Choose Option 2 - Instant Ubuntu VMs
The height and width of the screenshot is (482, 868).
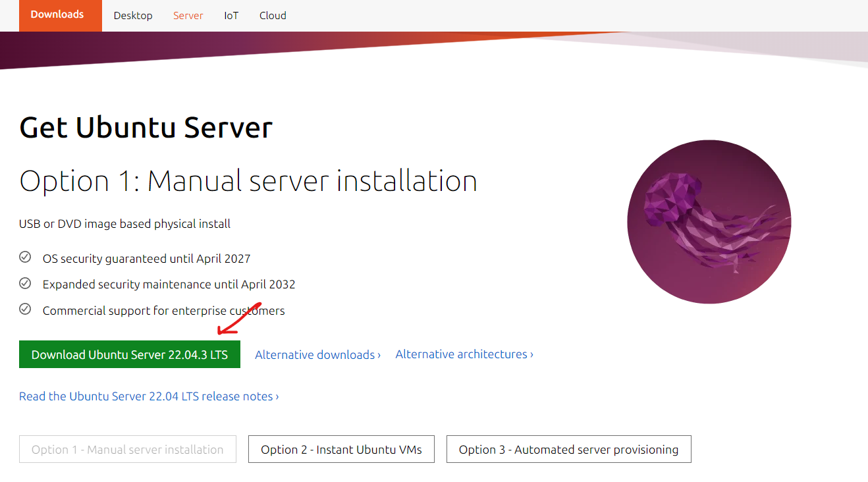tap(341, 450)
